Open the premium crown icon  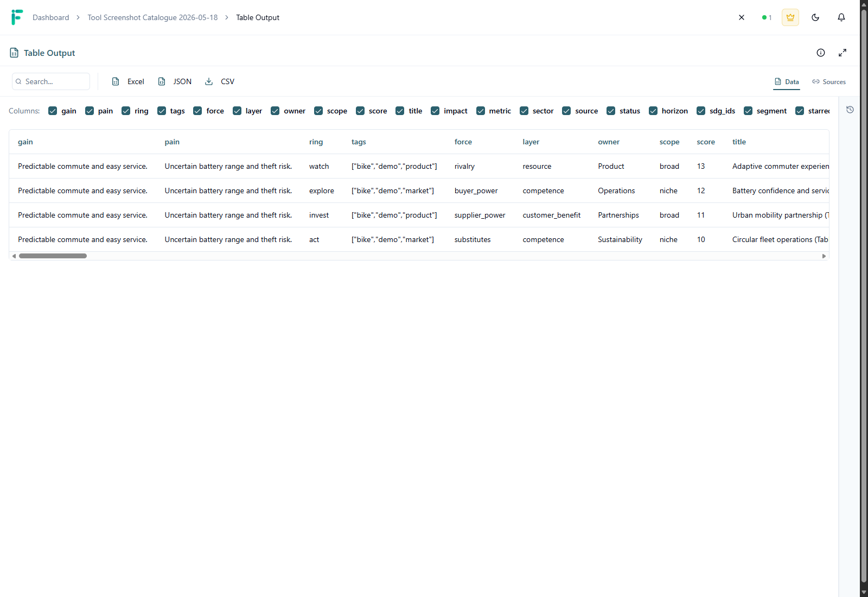pyautogui.click(x=790, y=17)
